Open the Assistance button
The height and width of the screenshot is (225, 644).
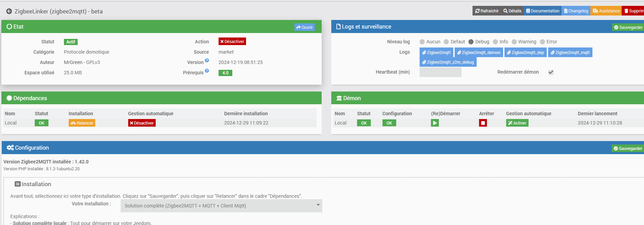pos(606,11)
